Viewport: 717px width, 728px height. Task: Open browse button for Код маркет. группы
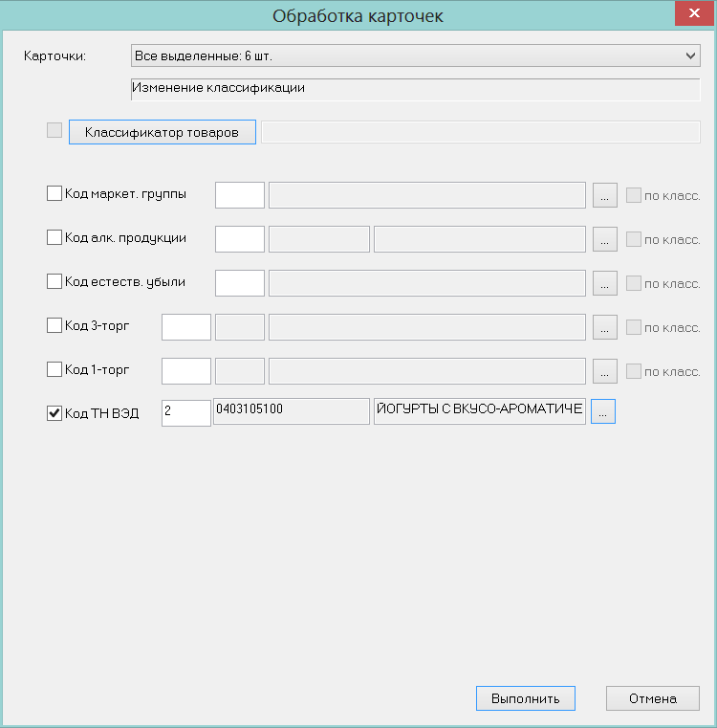(x=605, y=195)
